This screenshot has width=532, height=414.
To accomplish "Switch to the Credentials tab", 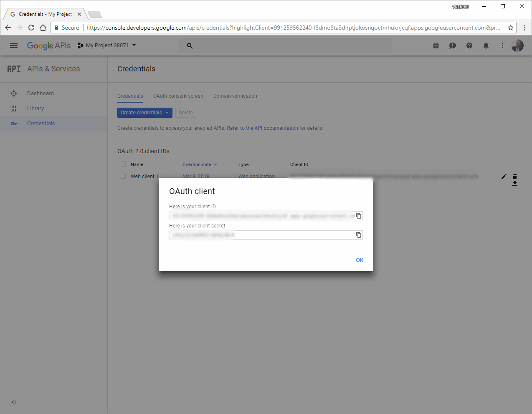I will [130, 96].
